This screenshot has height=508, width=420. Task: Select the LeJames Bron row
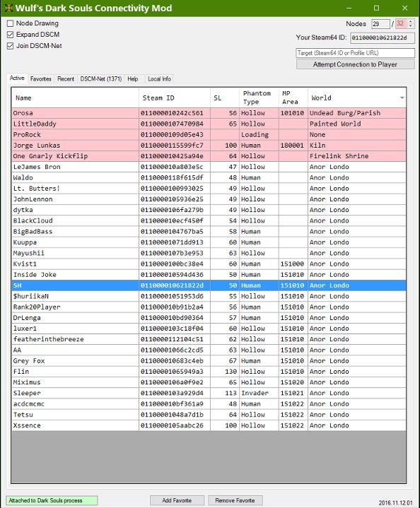pos(209,167)
